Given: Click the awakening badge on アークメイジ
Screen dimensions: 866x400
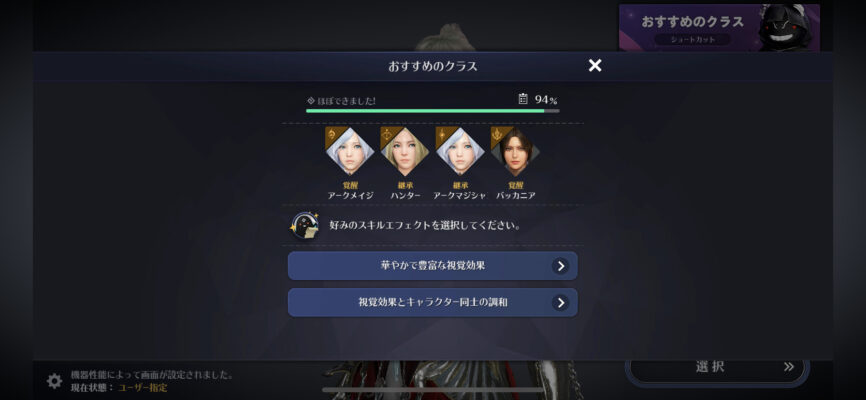Looking at the screenshot, I should (332, 134).
